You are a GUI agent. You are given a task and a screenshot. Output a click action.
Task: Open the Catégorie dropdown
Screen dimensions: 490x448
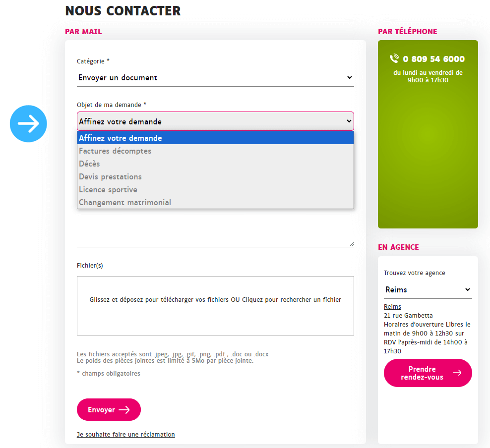point(215,78)
